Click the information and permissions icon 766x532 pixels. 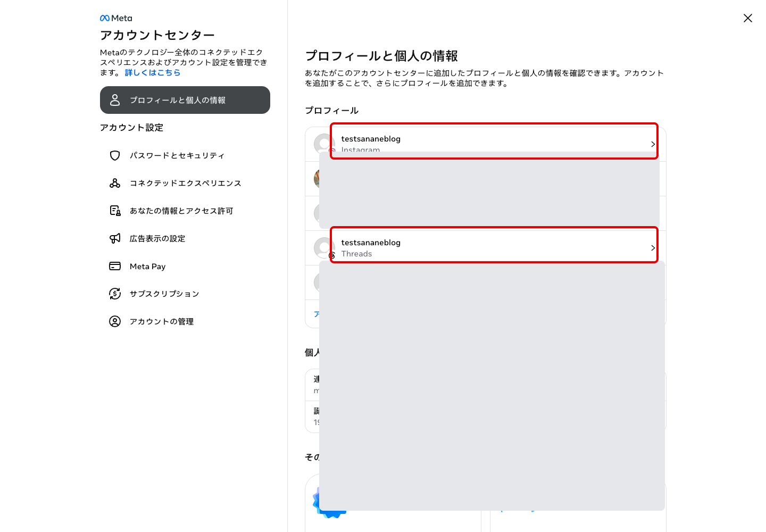[x=115, y=211]
